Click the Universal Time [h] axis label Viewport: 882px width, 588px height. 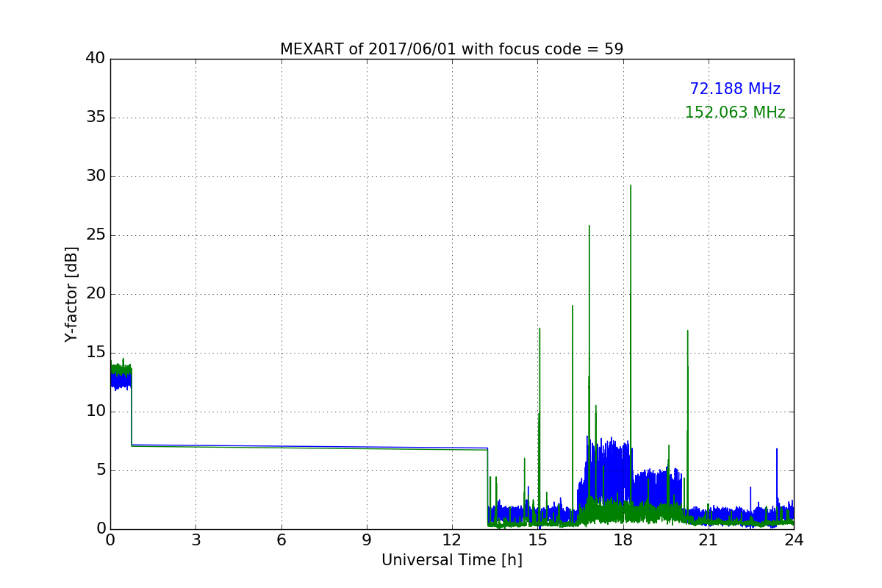tap(451, 560)
